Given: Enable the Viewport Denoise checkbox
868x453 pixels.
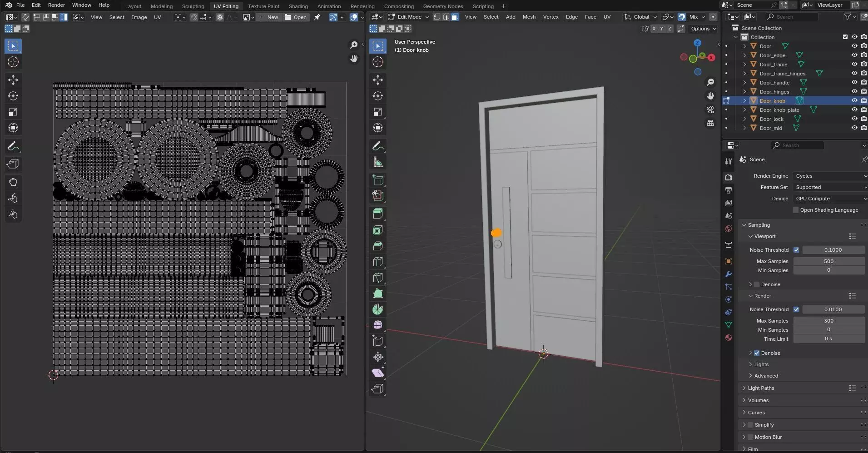Looking at the screenshot, I should [757, 284].
